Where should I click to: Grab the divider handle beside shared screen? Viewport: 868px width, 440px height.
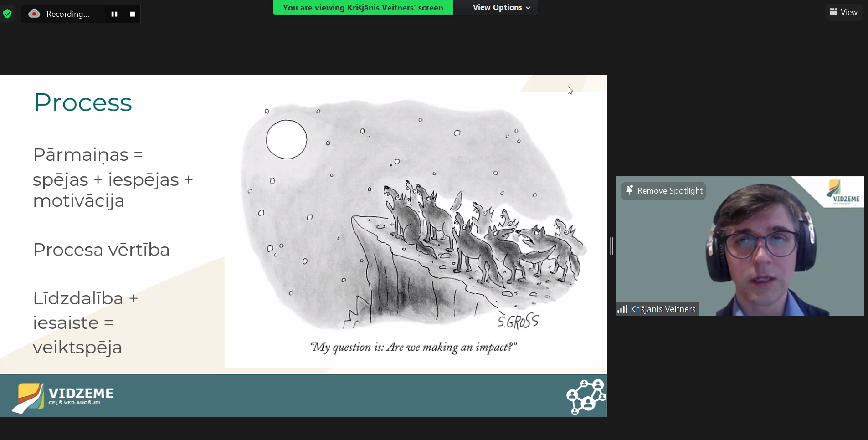611,246
